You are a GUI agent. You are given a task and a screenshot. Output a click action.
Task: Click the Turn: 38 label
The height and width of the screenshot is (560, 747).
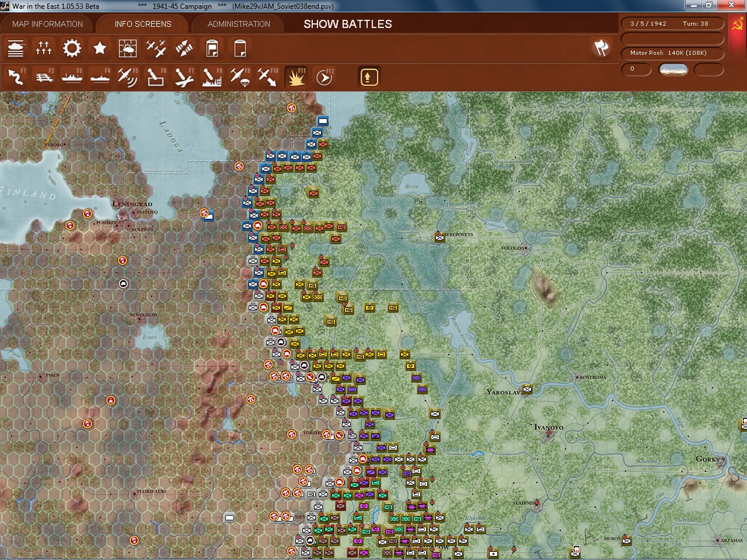click(x=695, y=24)
